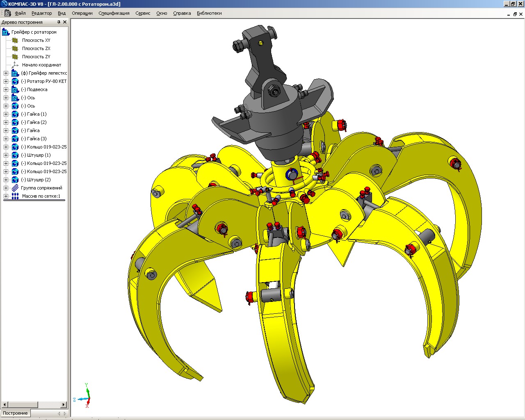
Task: Expand the Группа сопряжений node
Action: click(x=6, y=188)
